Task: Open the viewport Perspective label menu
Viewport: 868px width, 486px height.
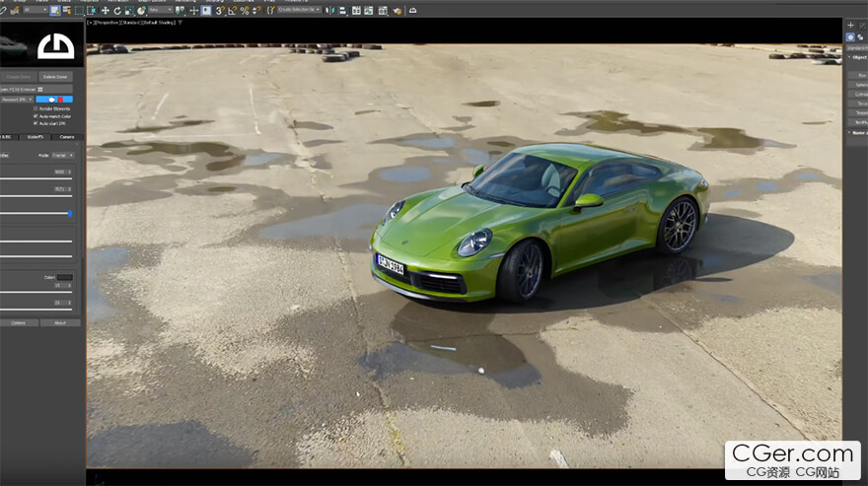Action: [108, 23]
